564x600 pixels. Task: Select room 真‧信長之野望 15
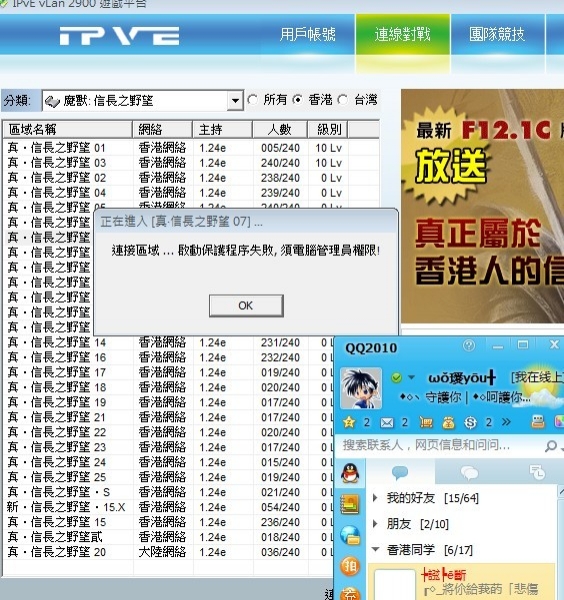tap(168, 522)
